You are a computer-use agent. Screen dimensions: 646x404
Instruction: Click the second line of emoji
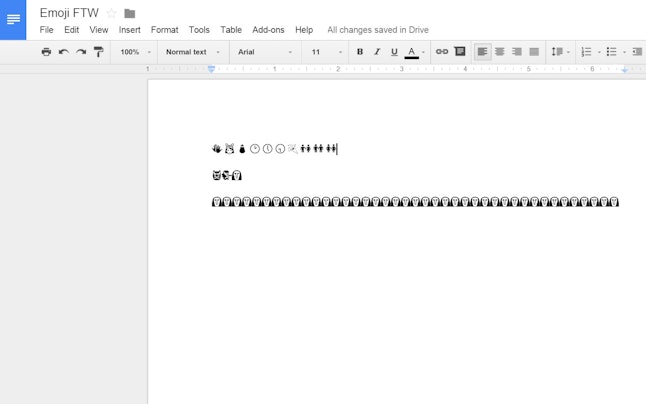pyautogui.click(x=227, y=175)
